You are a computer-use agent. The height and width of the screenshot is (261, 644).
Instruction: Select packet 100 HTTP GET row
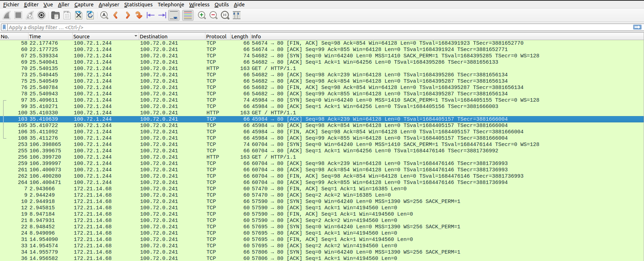(322, 113)
